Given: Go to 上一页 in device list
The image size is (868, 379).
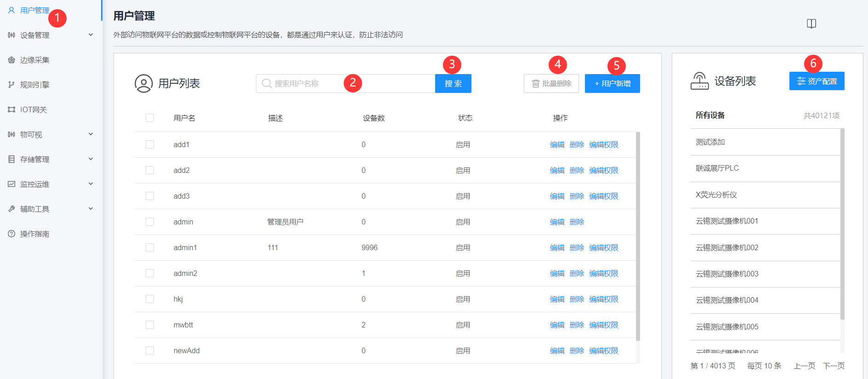Looking at the screenshot, I should pos(805,366).
